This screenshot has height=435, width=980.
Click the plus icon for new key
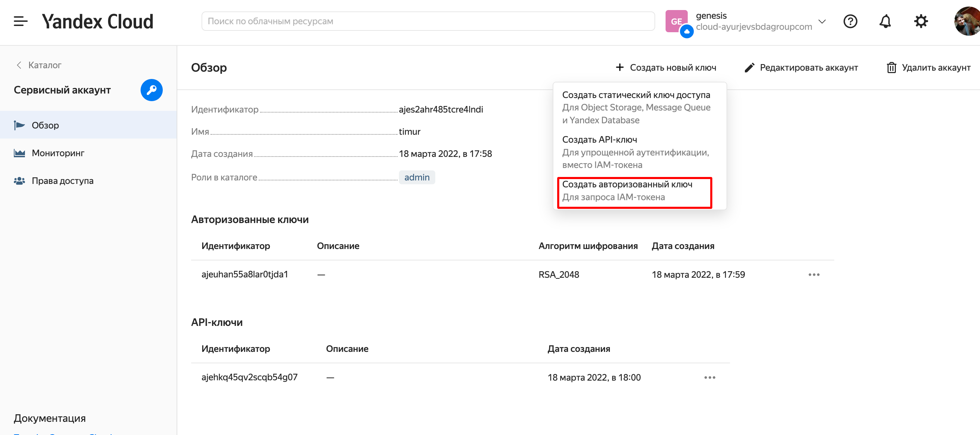[620, 67]
